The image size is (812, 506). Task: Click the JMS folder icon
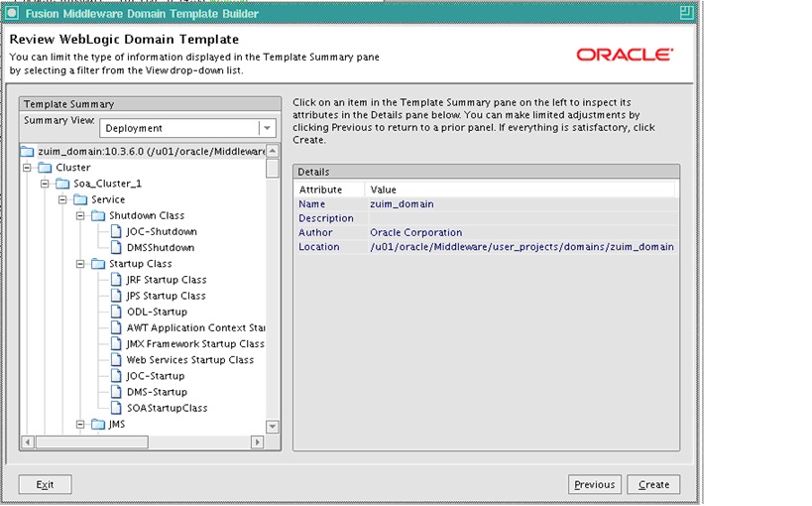pyautogui.click(x=98, y=424)
